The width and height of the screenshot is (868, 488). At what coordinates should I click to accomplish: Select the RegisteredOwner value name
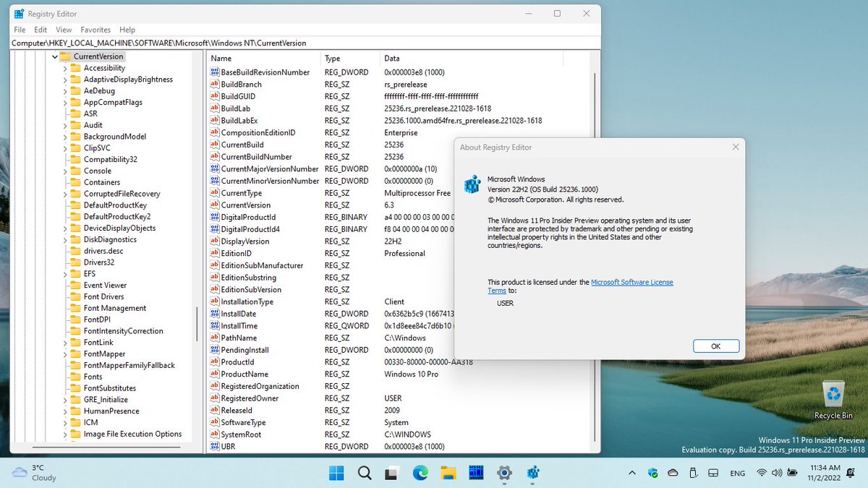[x=250, y=398]
